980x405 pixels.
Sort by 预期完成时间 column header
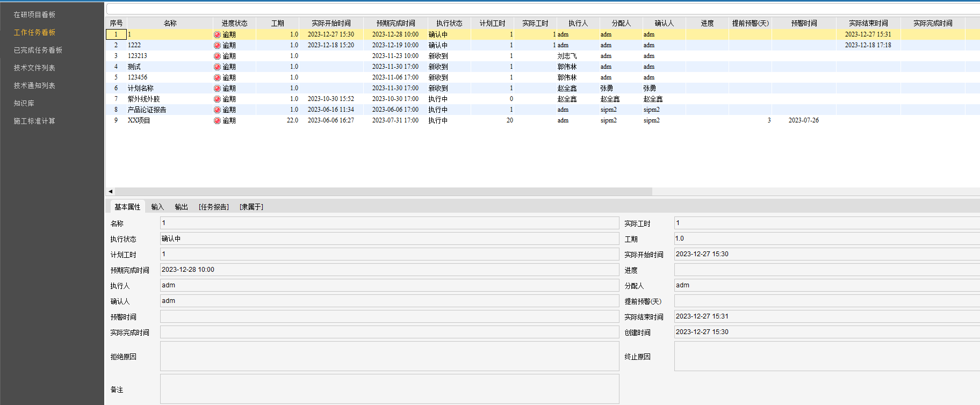point(395,23)
